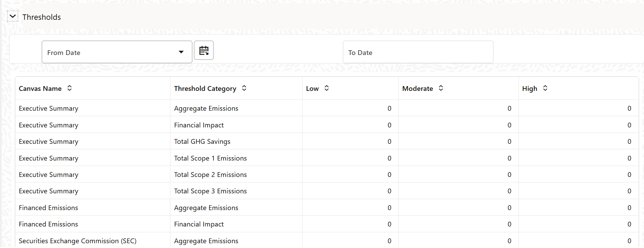This screenshot has width=644, height=248.
Task: Click Moderate value for Total GHG Savings
Action: coord(510,141)
